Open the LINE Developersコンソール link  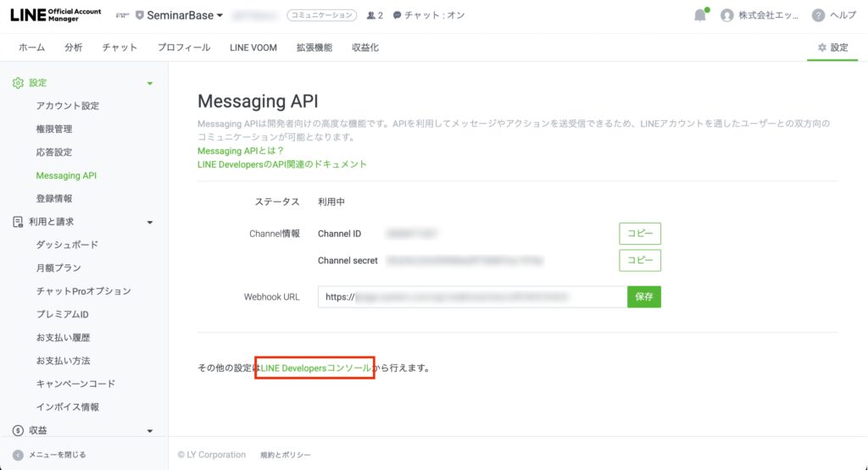[314, 368]
